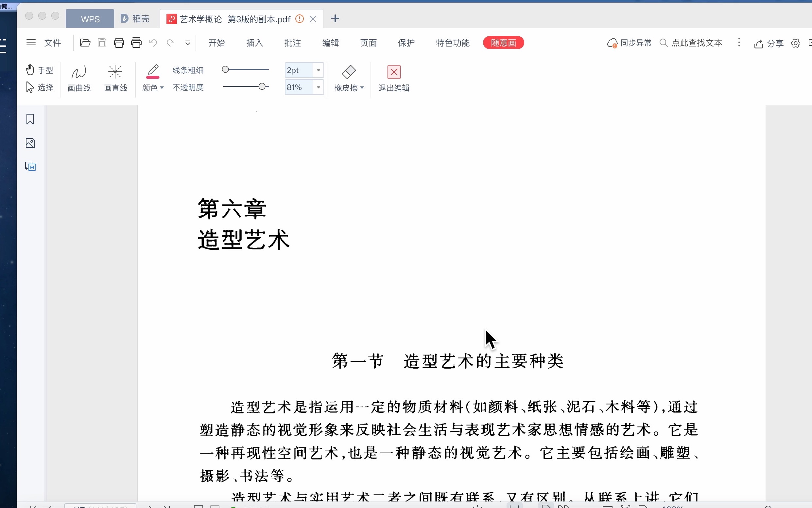812x508 pixels.
Task: Switch to the Annotate (批注) tab
Action: pyautogui.click(x=292, y=43)
